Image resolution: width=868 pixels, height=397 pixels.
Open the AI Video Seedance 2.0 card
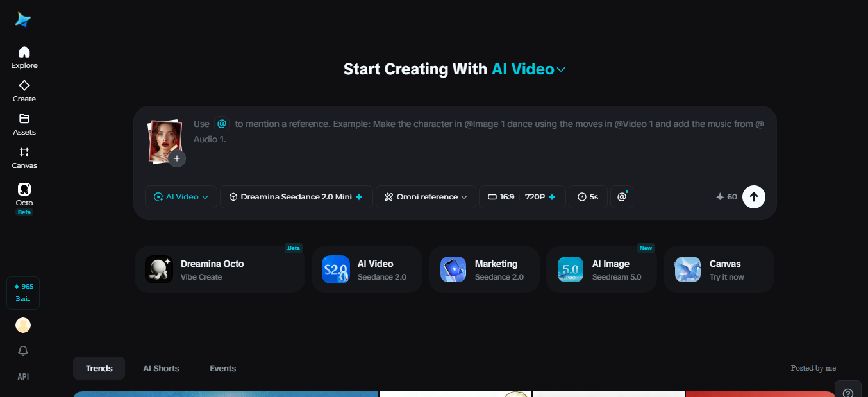pos(367,269)
